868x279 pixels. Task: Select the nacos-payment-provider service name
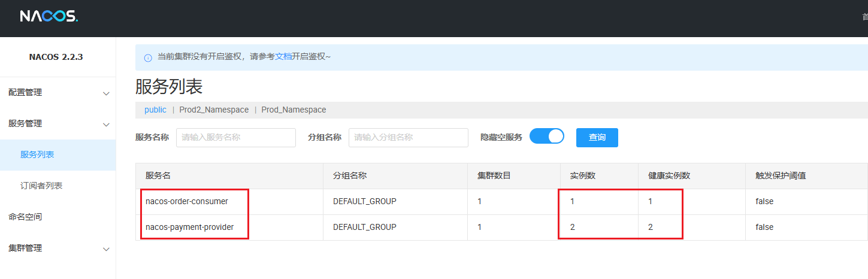(x=190, y=228)
